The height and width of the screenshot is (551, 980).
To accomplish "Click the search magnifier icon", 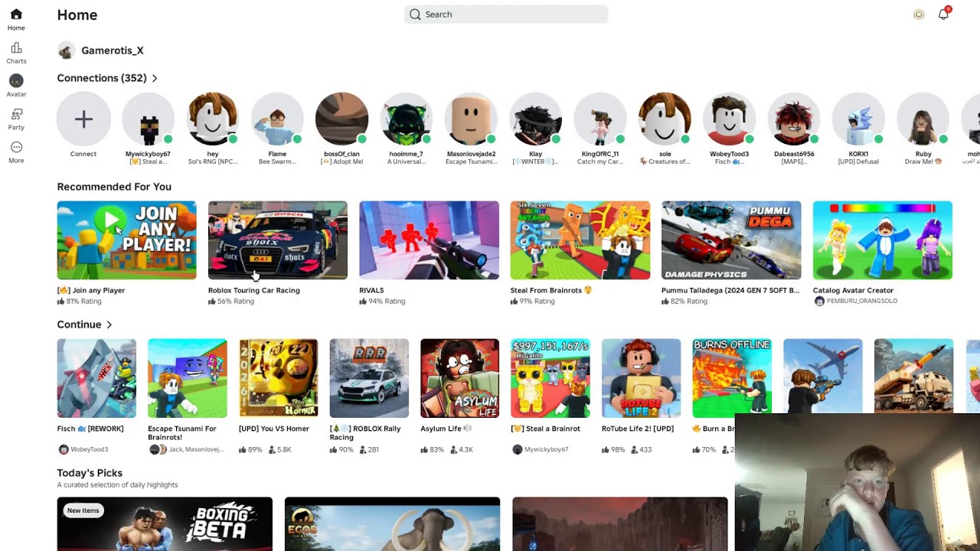I will click(415, 15).
